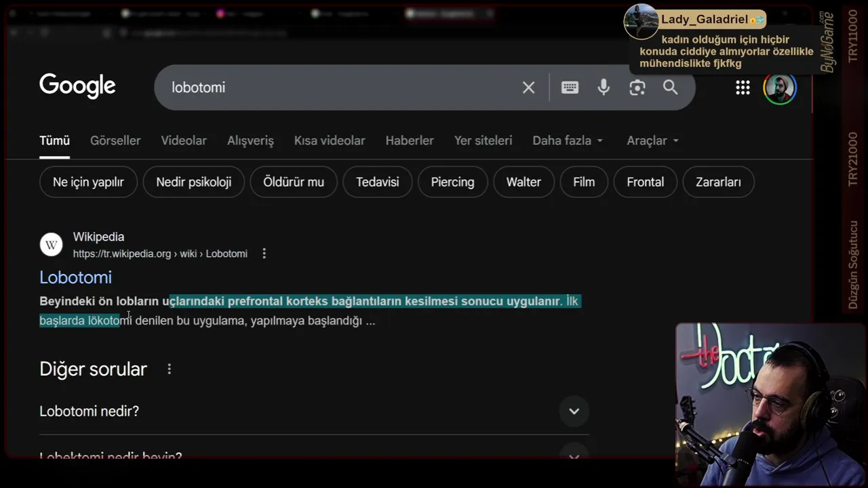Open the Wikipedia result three-dot menu
This screenshot has width=868, height=488.
[264, 253]
